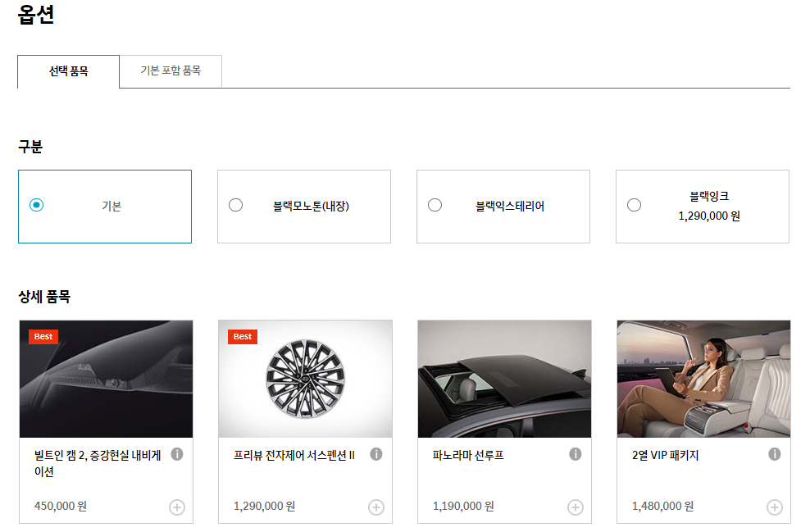Add 파노라마 선루프 with plus icon
This screenshot has width=810, height=532.
(x=576, y=507)
